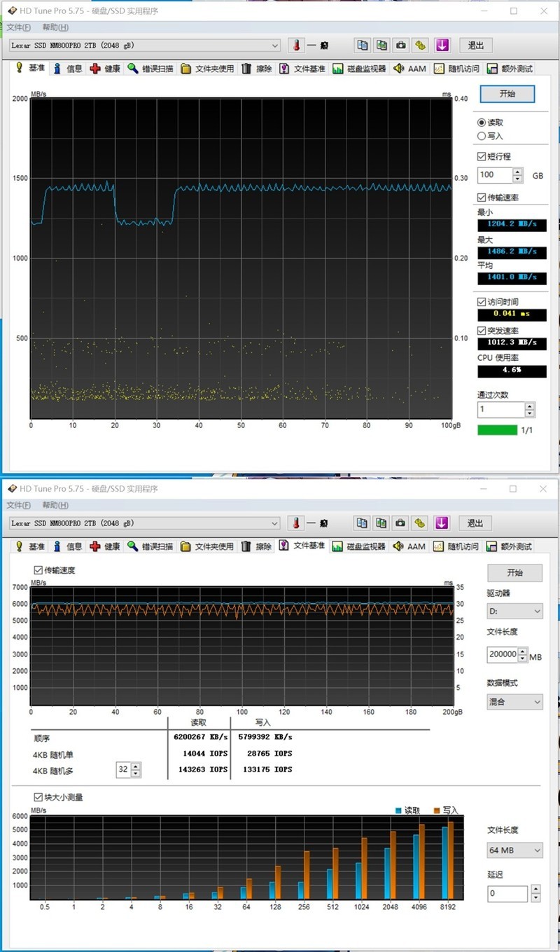Copy results using the copy-to-clipboard icon

tap(362, 45)
